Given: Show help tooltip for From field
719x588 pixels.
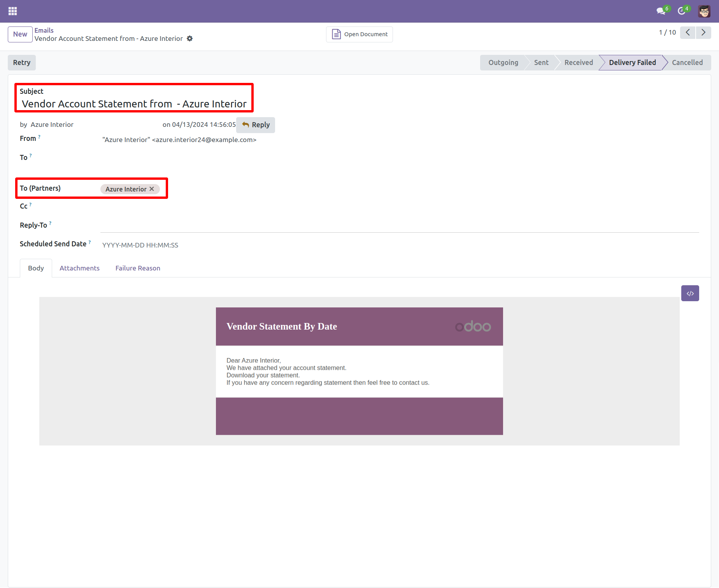Looking at the screenshot, I should click(39, 137).
